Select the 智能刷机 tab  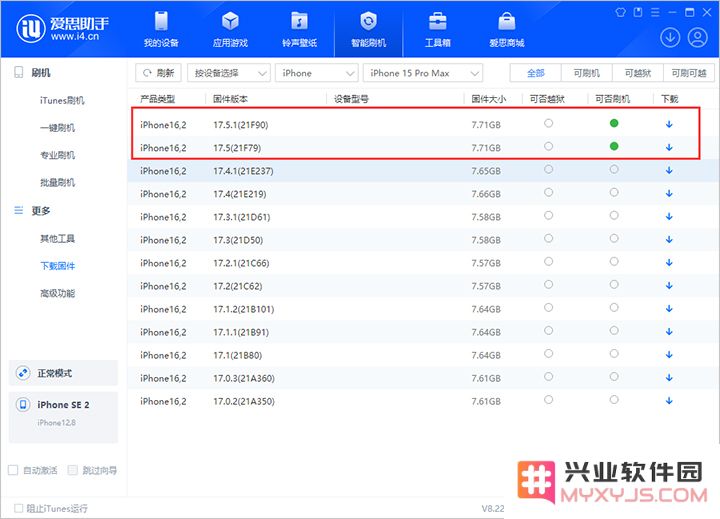pyautogui.click(x=368, y=29)
